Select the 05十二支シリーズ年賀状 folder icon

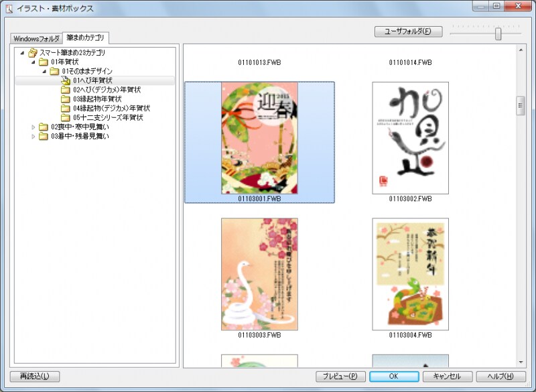tap(65, 118)
